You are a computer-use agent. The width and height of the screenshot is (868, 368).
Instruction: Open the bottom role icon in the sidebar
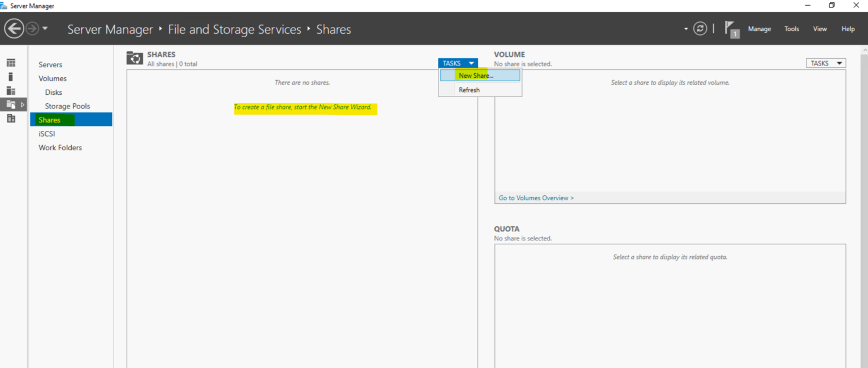pyautogui.click(x=11, y=118)
